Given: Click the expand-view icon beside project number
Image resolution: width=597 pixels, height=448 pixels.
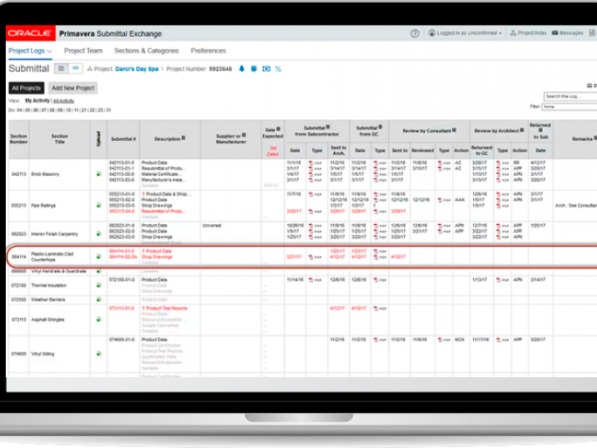Looking at the screenshot, I should pos(267,69).
